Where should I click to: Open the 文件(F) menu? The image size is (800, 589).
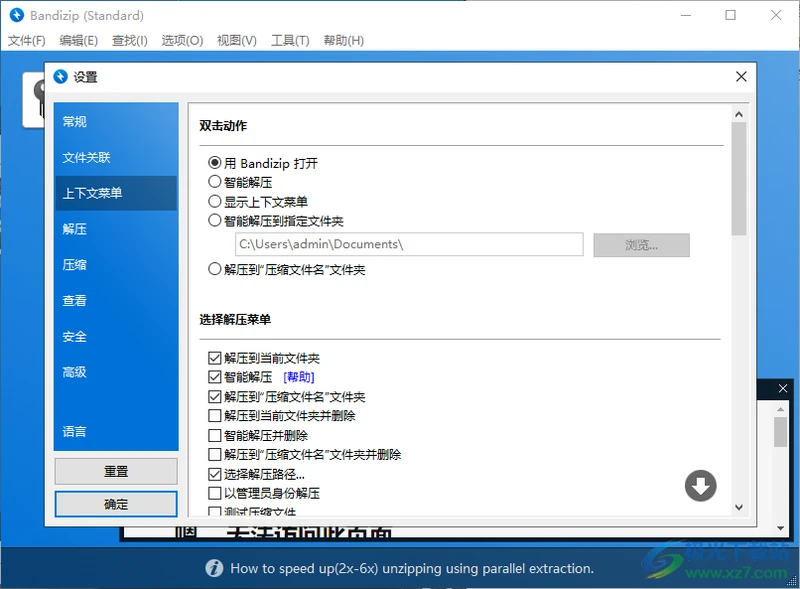click(x=27, y=40)
